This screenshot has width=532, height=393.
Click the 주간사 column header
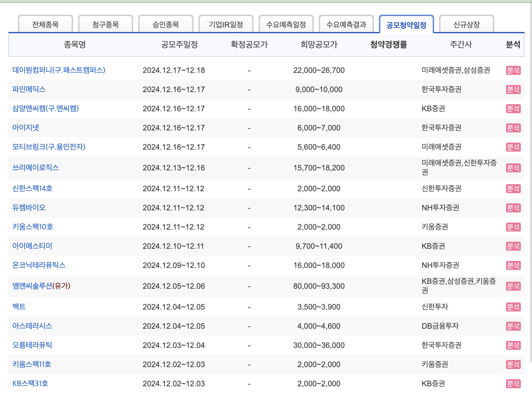pos(461,44)
